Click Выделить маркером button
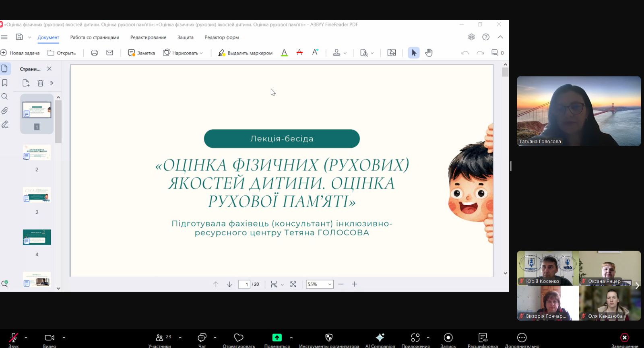The width and height of the screenshot is (644, 348). point(245,53)
